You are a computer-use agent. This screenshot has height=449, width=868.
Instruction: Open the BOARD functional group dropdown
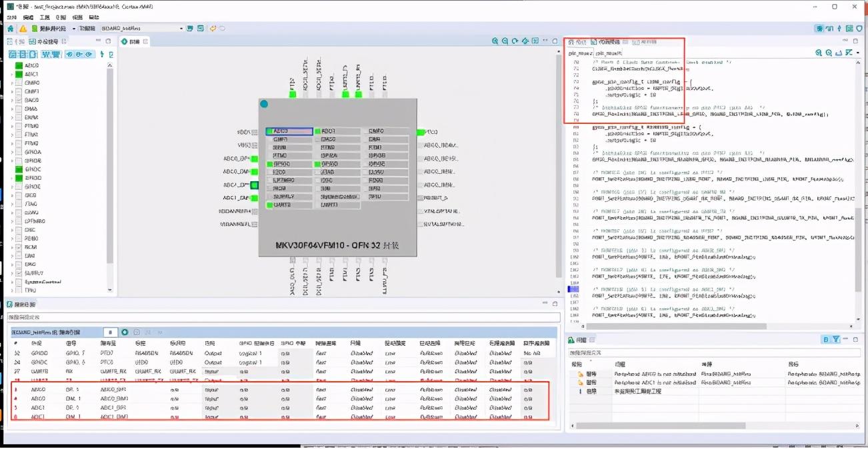point(142,29)
